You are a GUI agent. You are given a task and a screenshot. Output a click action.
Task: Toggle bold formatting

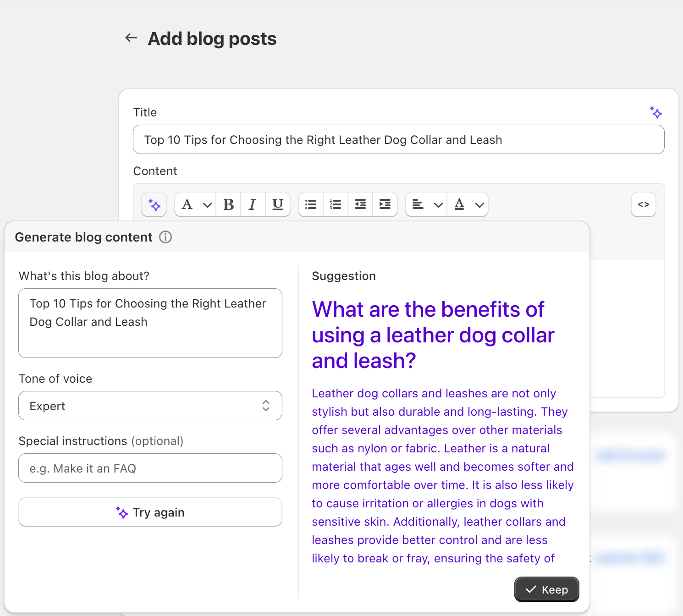tap(228, 204)
